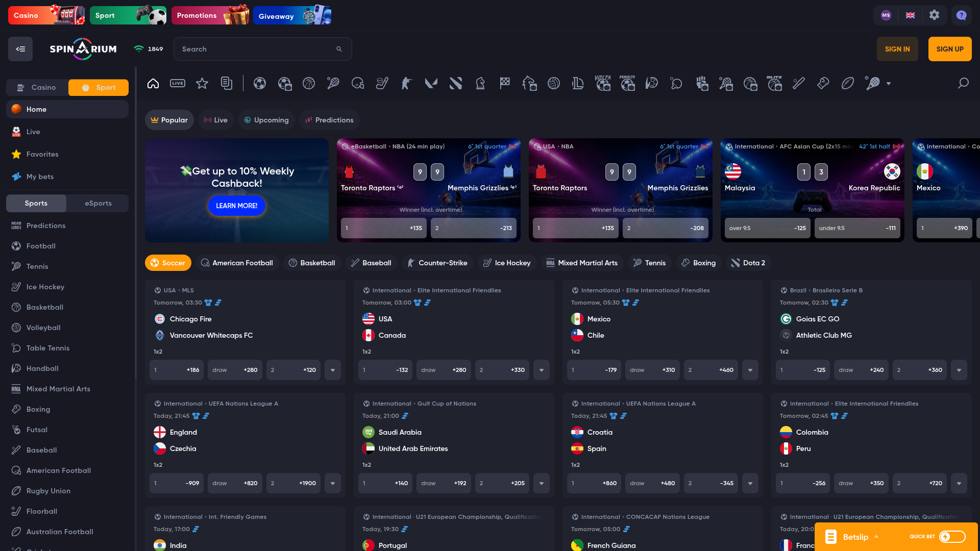
Task: Open the bet history coupon icon
Action: click(227, 83)
